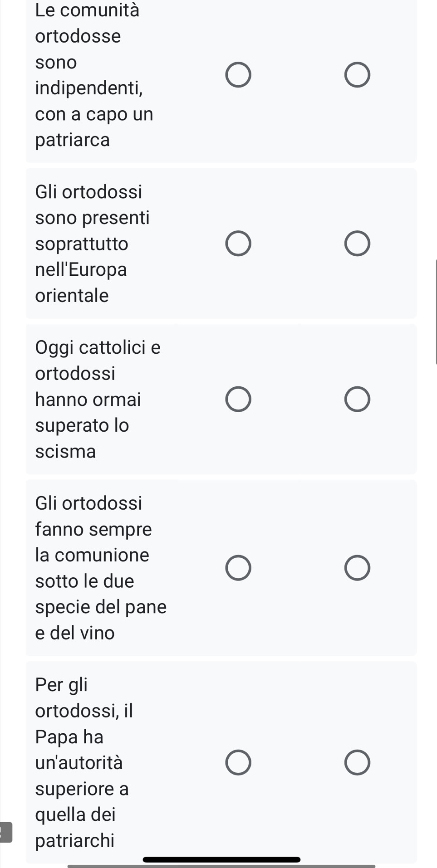
Task: Select left radio for 'Le comunità ortodosse' row
Action: tap(238, 75)
